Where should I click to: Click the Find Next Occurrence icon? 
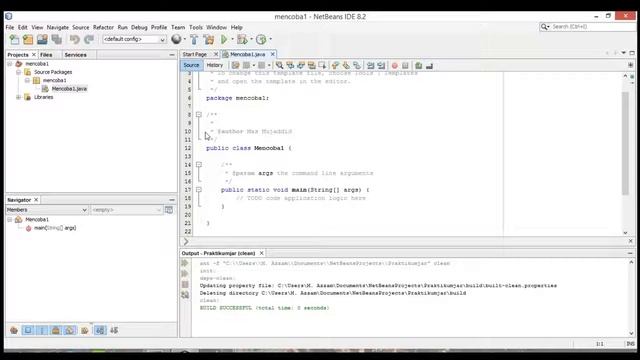301,66
